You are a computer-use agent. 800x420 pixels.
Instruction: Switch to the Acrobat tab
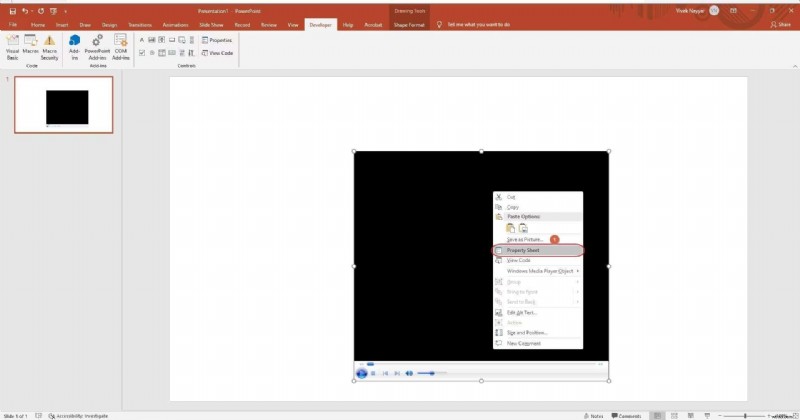[373, 24]
